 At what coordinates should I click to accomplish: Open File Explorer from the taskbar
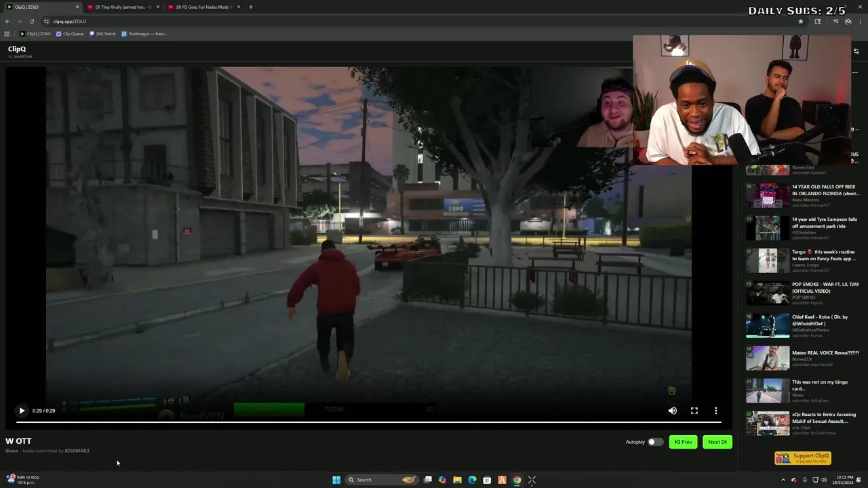(457, 480)
